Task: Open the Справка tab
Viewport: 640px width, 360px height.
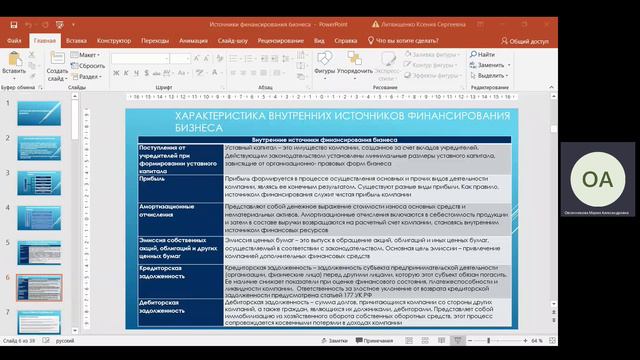Action: [x=346, y=41]
